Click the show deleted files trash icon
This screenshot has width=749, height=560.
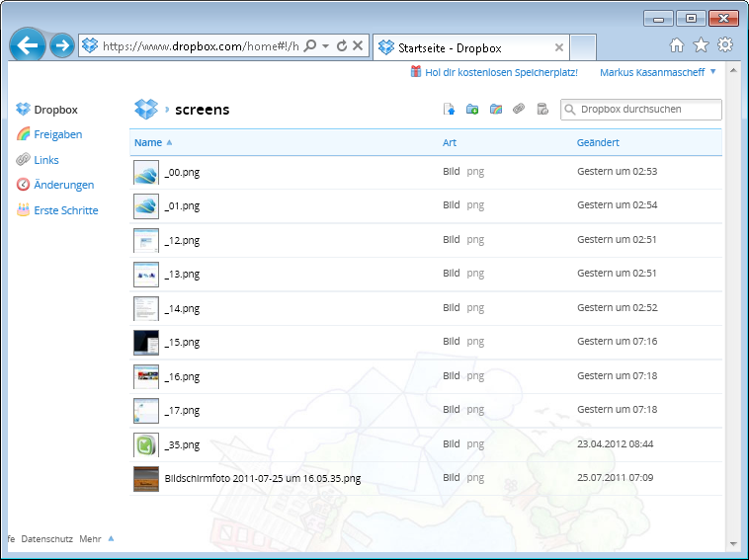click(x=541, y=110)
